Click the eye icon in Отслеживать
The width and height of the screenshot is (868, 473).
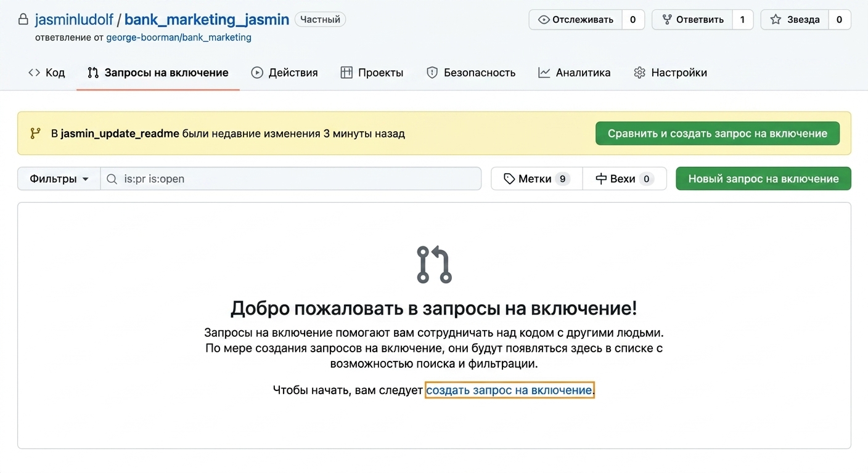544,20
